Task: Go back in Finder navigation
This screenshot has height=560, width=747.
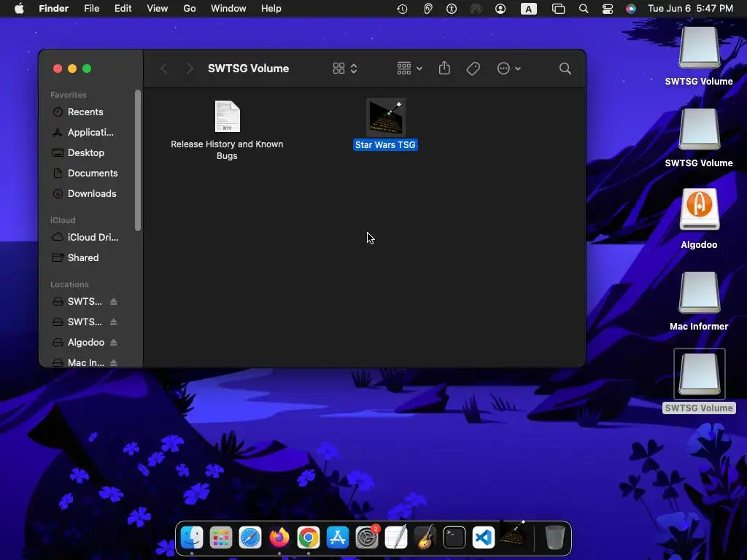Action: (x=163, y=69)
